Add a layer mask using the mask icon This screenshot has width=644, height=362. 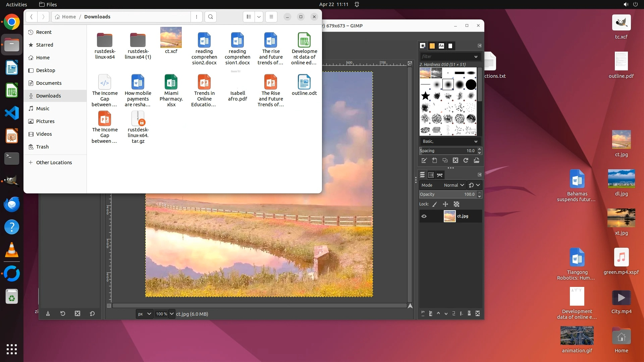[469, 314]
